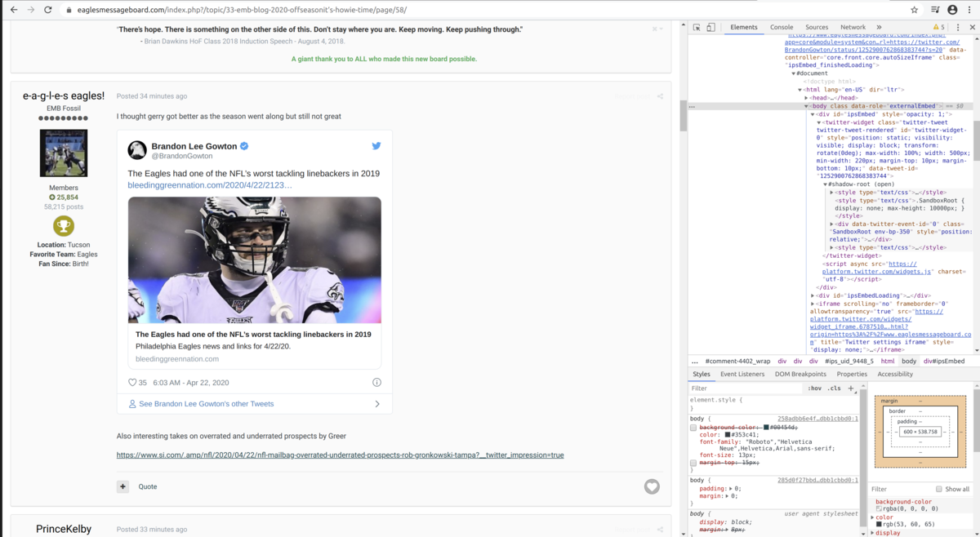The height and width of the screenshot is (537, 980).
Task: Activate the inspect element picker tool
Action: [697, 27]
